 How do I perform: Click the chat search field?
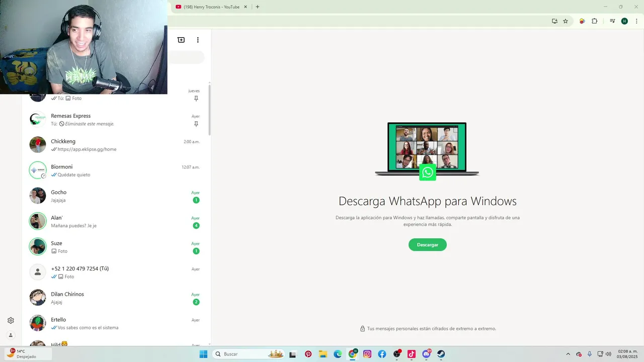tap(186, 57)
